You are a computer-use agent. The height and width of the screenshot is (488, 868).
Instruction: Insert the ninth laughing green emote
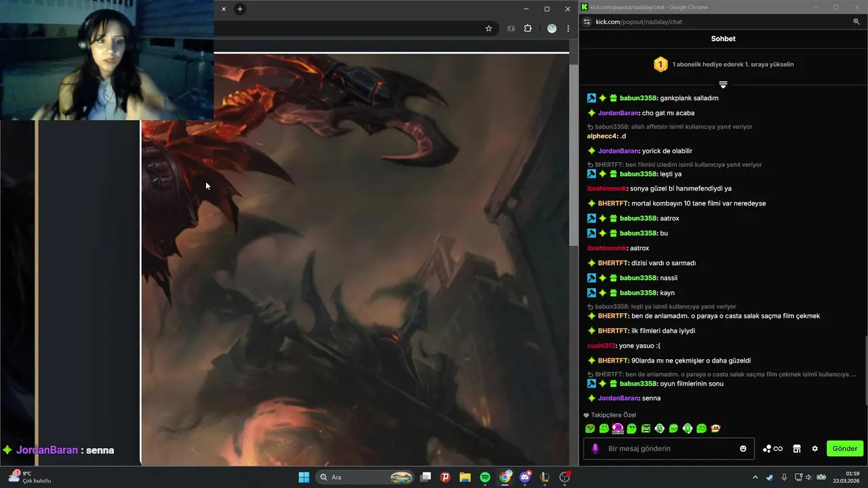tap(701, 428)
